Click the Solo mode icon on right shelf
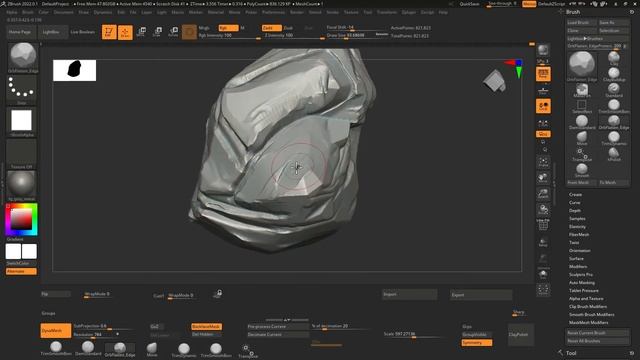The height and width of the screenshot is (360, 640). click(543, 274)
